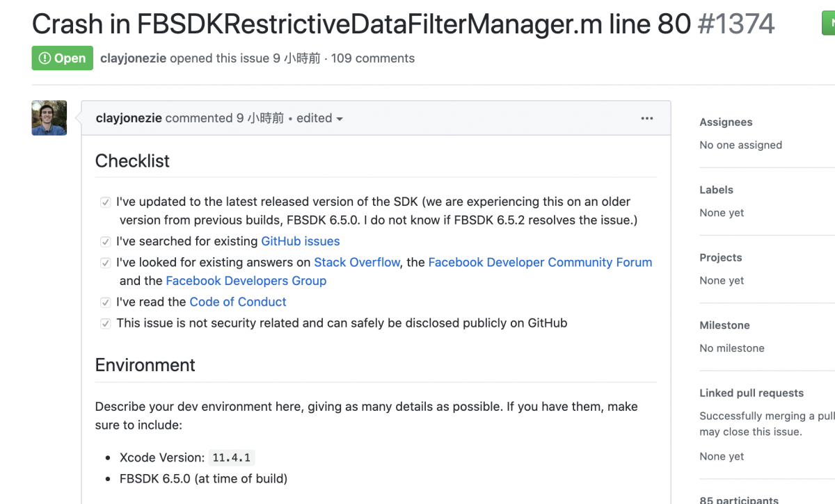Open the GitHub issues link
The width and height of the screenshot is (835, 504).
pyautogui.click(x=301, y=241)
